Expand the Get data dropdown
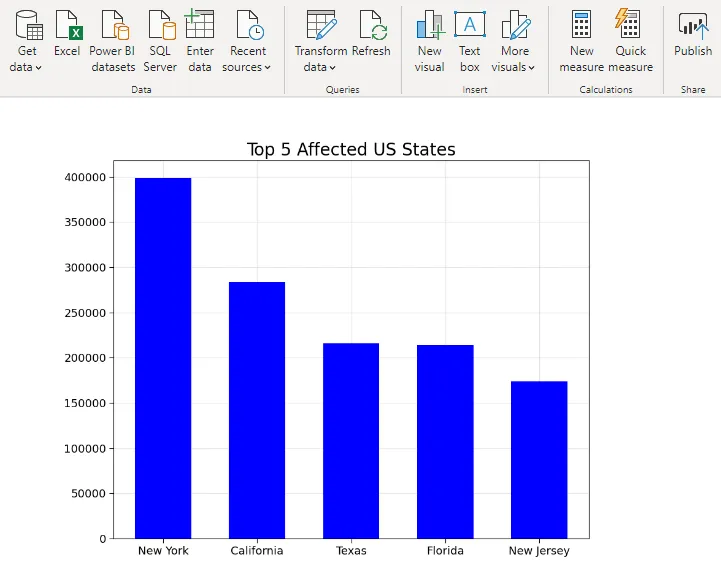The width and height of the screenshot is (721, 568). [x=27, y=67]
